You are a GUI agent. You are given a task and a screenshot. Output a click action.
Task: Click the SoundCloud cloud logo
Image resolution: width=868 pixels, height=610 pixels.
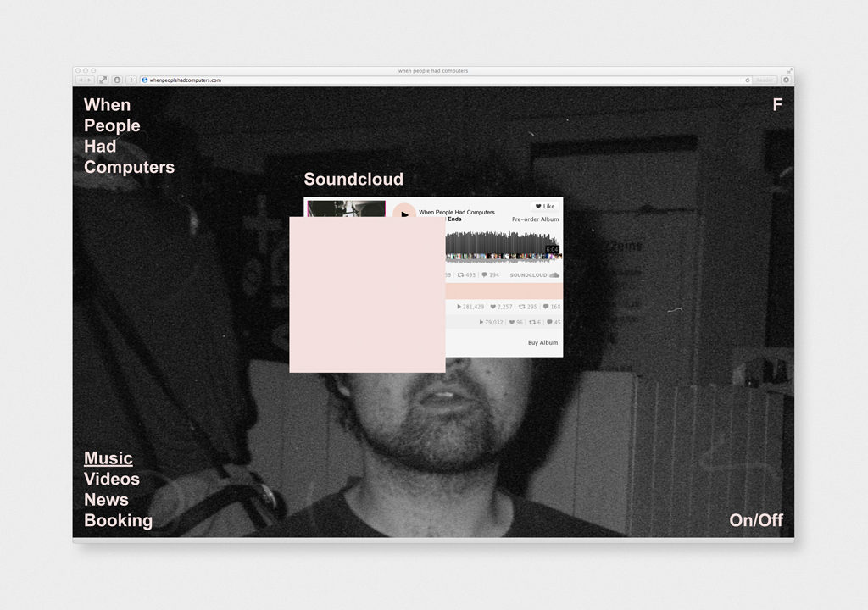pyautogui.click(x=554, y=275)
